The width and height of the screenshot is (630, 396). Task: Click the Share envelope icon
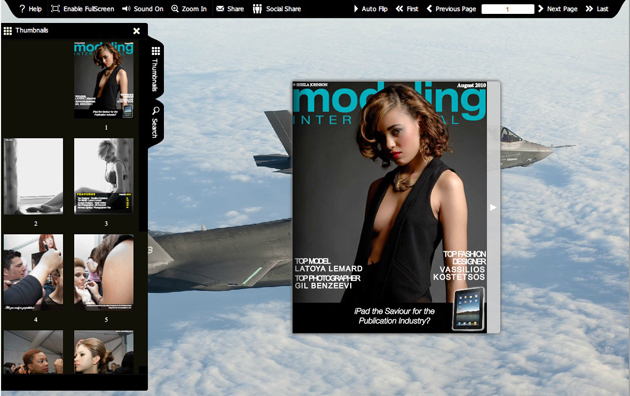click(x=220, y=8)
